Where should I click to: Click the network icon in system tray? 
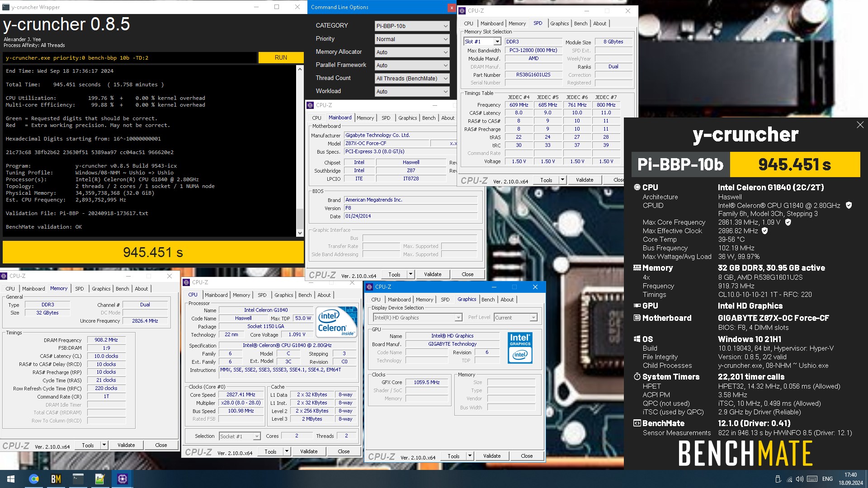789,479
